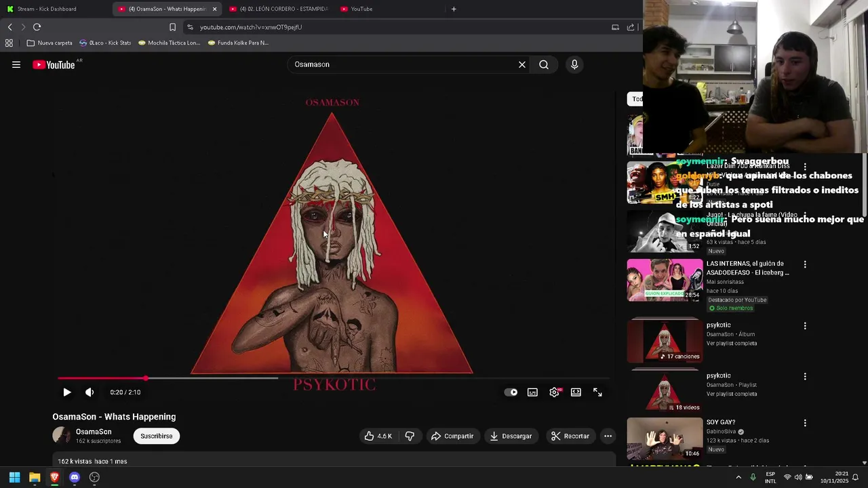The width and height of the screenshot is (868, 488).
Task: Open GabinoSilva channel under SOY GAY?
Action: tap(722, 432)
